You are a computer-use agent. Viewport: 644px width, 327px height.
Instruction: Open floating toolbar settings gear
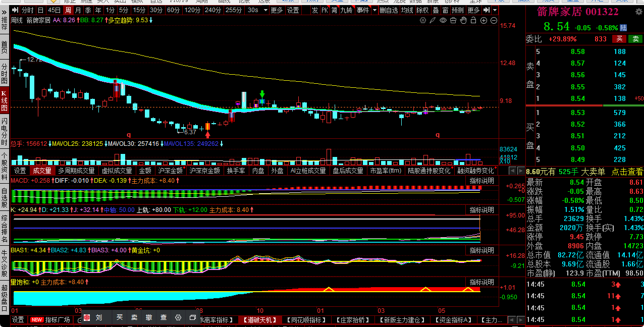point(178,317)
